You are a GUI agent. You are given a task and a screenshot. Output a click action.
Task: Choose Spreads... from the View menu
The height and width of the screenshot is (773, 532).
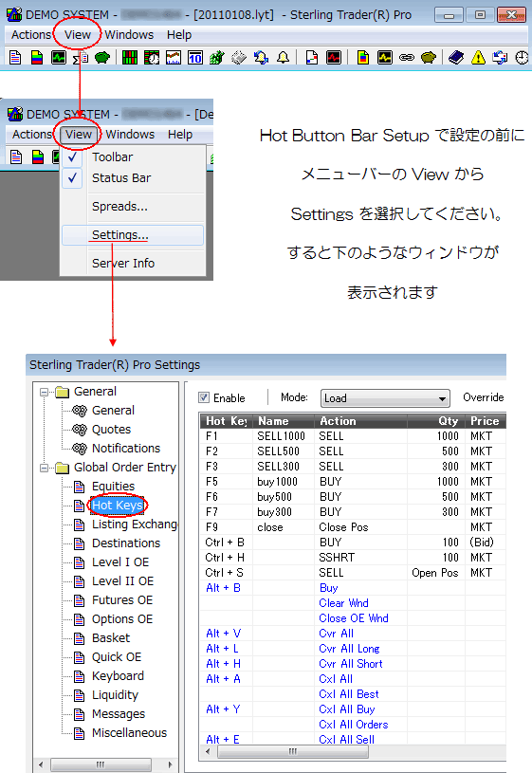(x=133, y=207)
